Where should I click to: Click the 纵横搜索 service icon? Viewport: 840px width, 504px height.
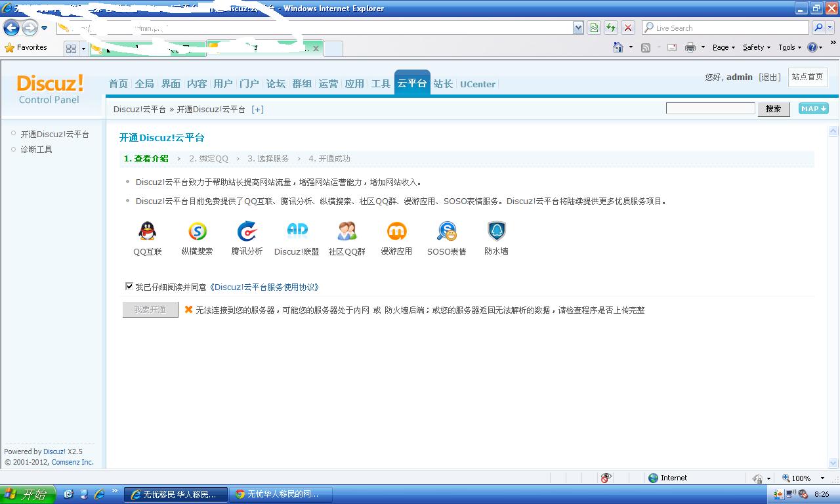(x=198, y=231)
